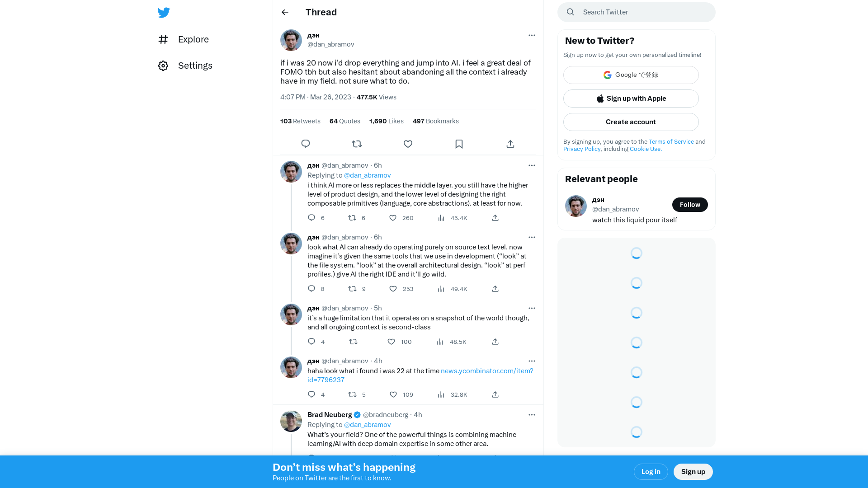Click @dan_abramov mention in reply thread
The image size is (868, 488).
click(367, 175)
